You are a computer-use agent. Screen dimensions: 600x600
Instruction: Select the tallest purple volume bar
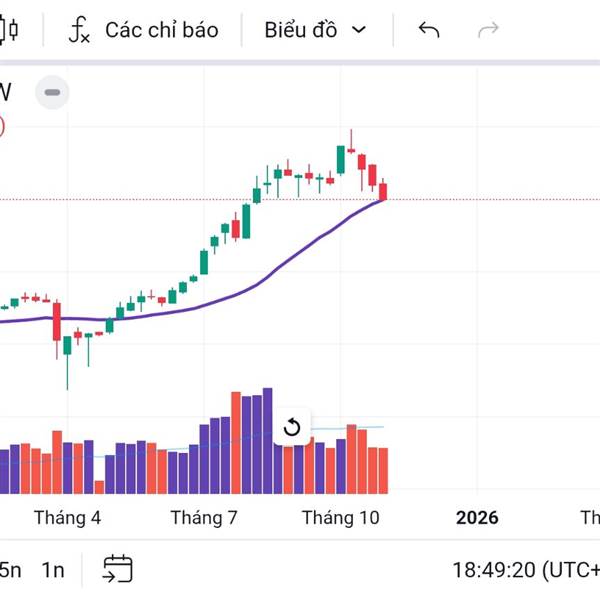click(267, 440)
